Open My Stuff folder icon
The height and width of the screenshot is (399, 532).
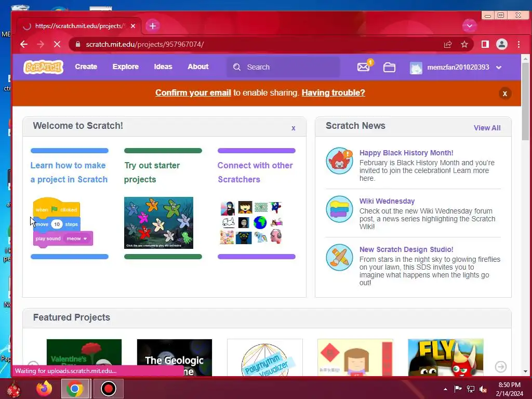point(389,67)
